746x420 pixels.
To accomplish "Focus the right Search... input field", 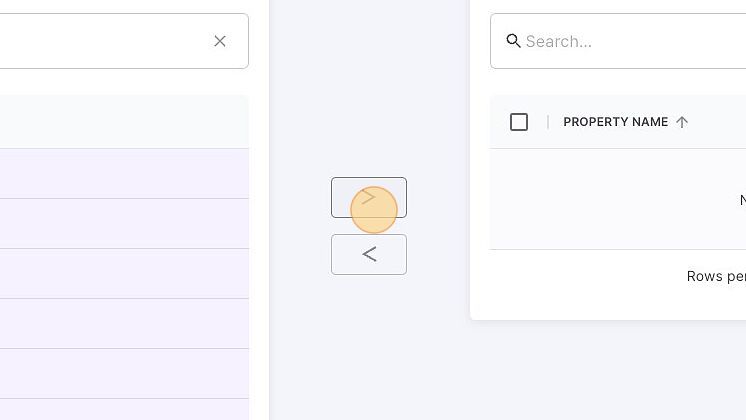I will (x=618, y=41).
